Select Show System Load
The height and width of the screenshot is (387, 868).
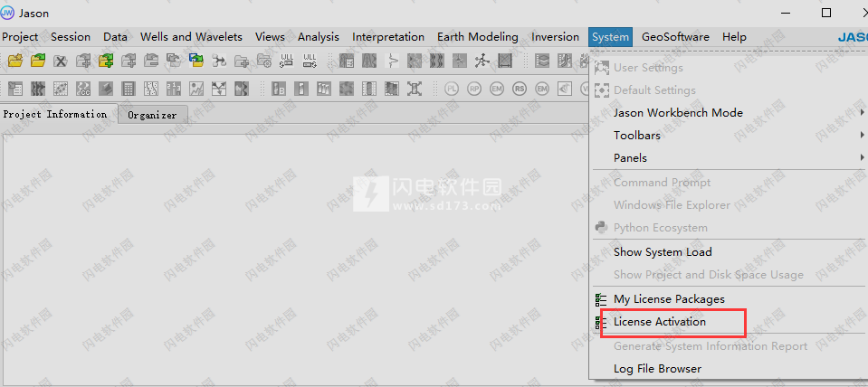pos(728,252)
